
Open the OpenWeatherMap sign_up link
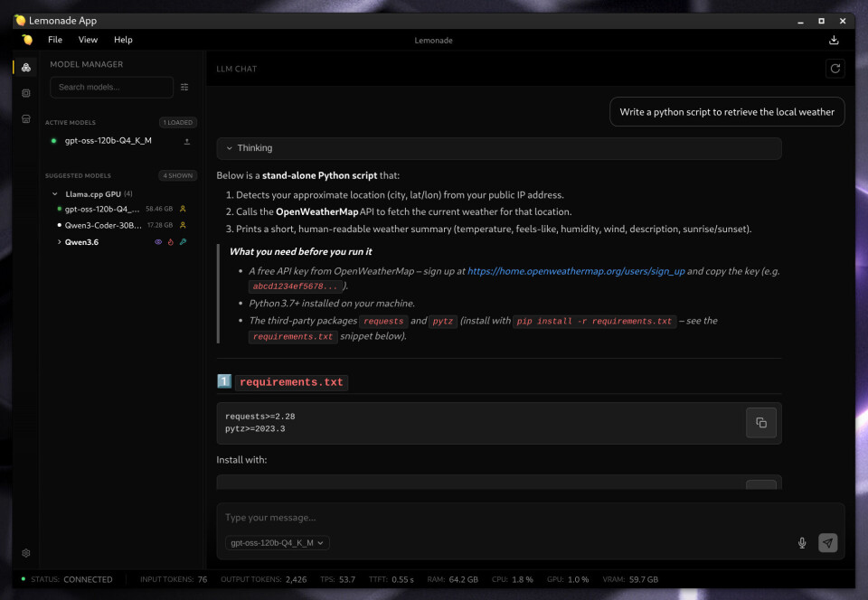576,271
